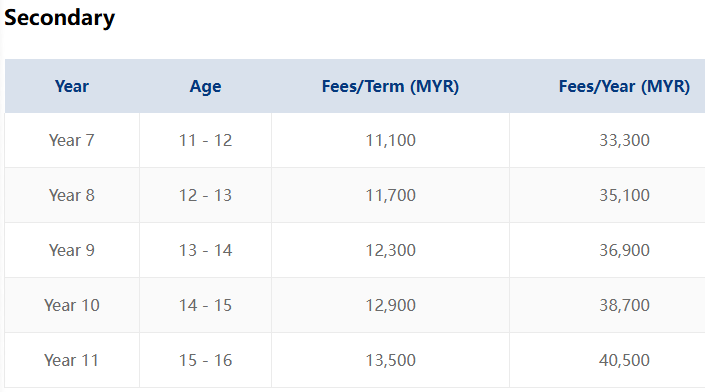Select the Year 10 row label
The width and height of the screenshot is (705, 392).
pos(71,305)
